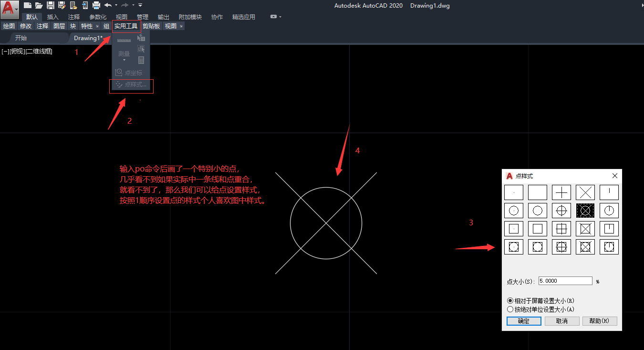Switch to the 插入 ribbon tab
The height and width of the screenshot is (350, 644).
pyautogui.click(x=53, y=17)
